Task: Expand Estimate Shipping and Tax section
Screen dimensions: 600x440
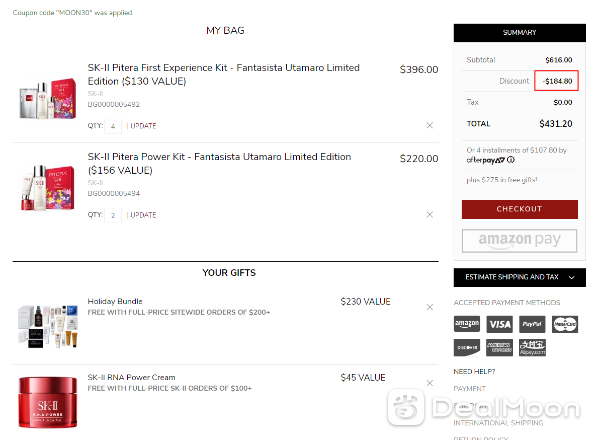Action: click(520, 277)
